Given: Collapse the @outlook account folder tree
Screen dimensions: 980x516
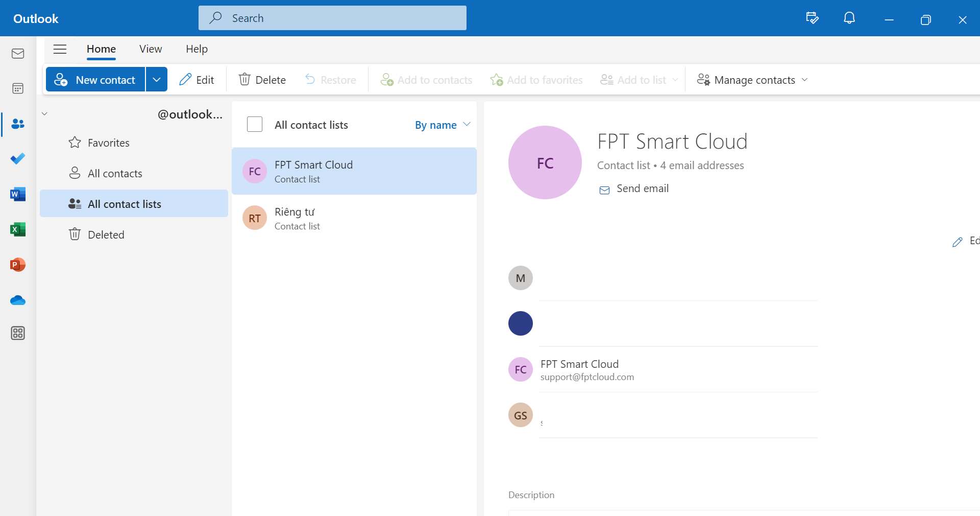Looking at the screenshot, I should click(x=44, y=114).
